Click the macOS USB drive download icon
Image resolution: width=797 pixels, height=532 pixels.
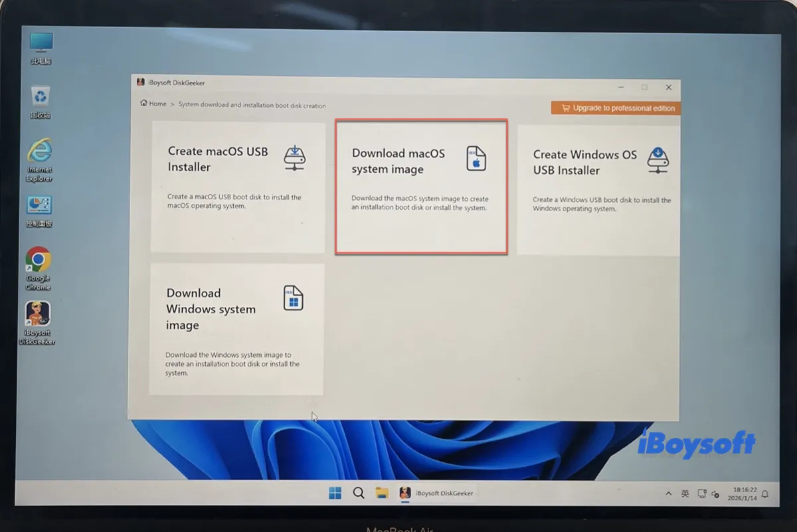tap(294, 158)
